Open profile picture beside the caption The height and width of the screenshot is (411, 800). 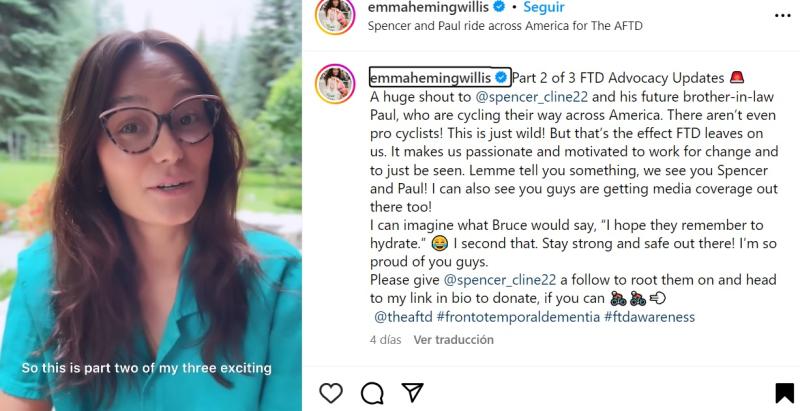(335, 83)
